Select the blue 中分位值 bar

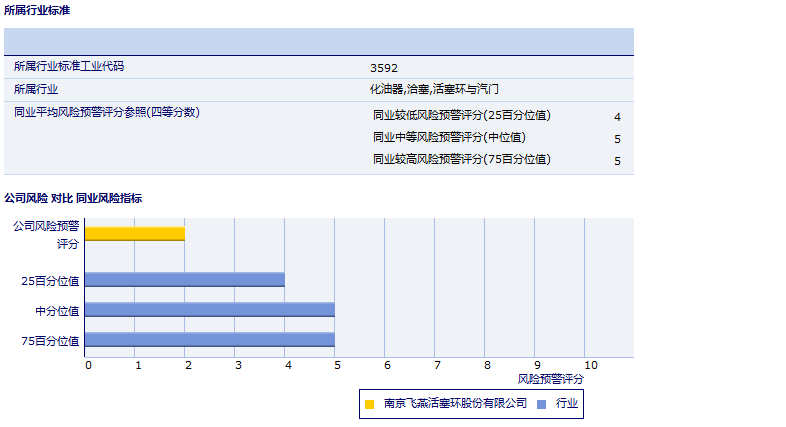[x=210, y=310]
